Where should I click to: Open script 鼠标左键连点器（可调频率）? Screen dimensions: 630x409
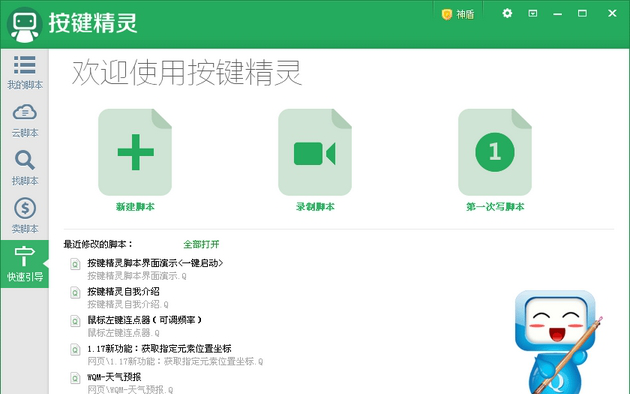pos(145,320)
